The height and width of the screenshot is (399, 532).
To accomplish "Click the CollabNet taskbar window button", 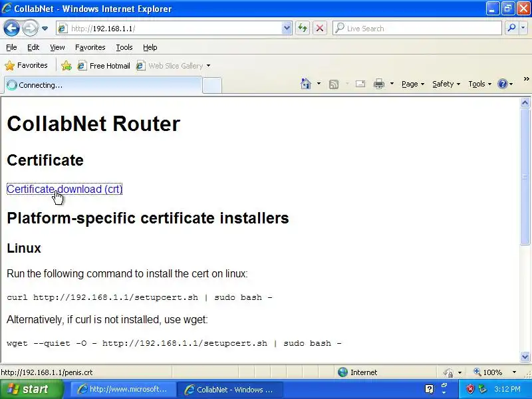I will point(230,390).
